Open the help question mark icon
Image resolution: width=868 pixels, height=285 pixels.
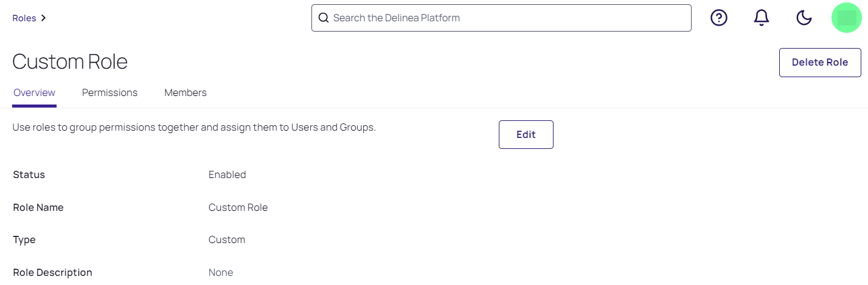point(719,18)
